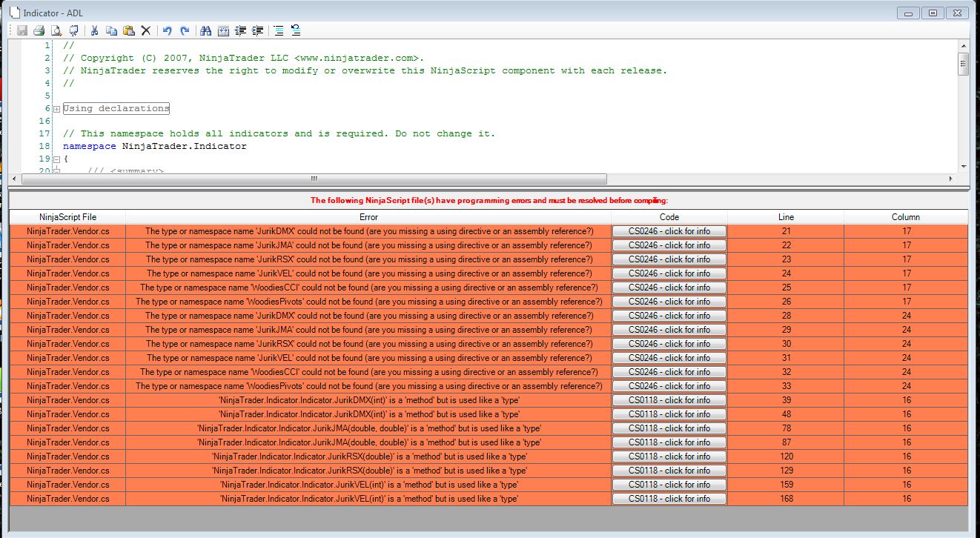Image resolution: width=980 pixels, height=538 pixels.
Task: Click the decrease indent icon
Action: (x=240, y=30)
